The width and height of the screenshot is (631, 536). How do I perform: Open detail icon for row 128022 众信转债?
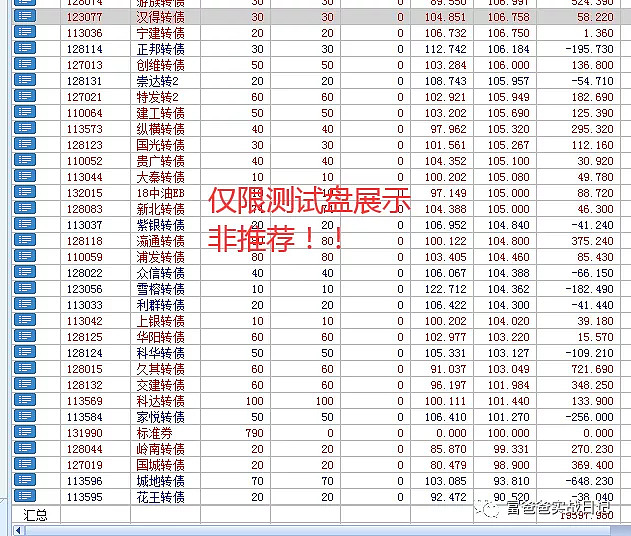[25, 272]
